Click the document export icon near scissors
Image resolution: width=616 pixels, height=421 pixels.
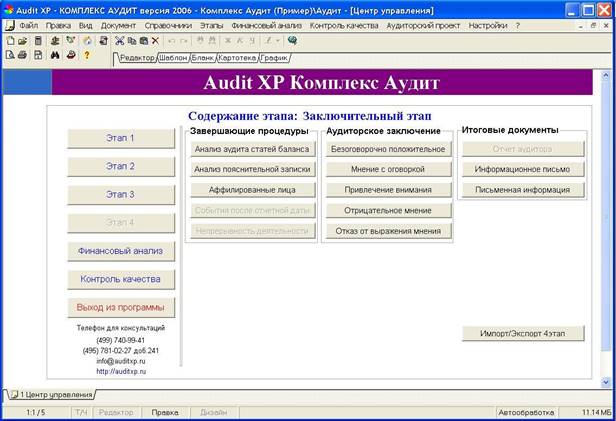(103, 40)
